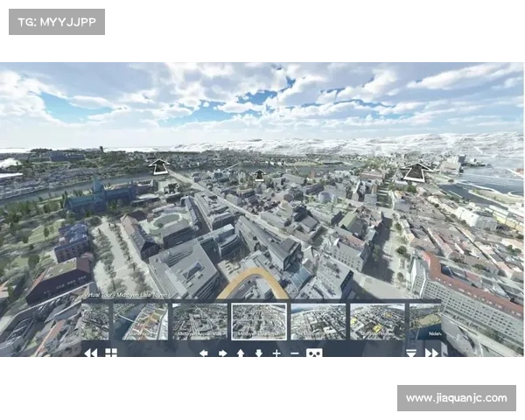Click the www.jiaquanjc.com link
The width and height of the screenshot is (525, 420).
tap(455, 398)
